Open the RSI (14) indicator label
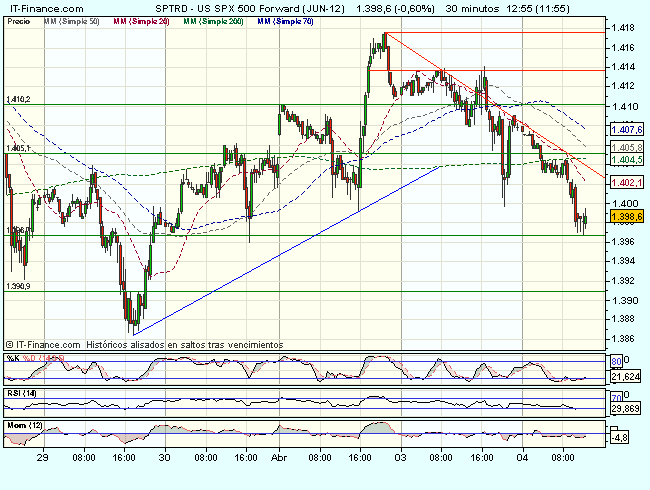 (22, 392)
